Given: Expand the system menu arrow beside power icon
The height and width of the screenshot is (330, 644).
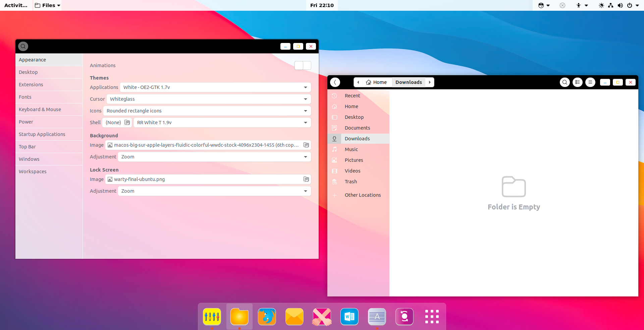Looking at the screenshot, I should coord(637,5).
